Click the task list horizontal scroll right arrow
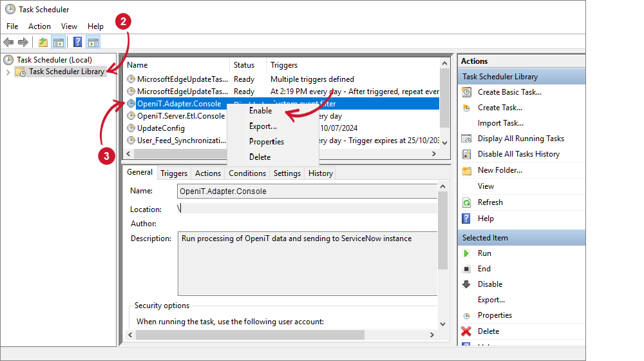644x361 pixels. click(433, 154)
